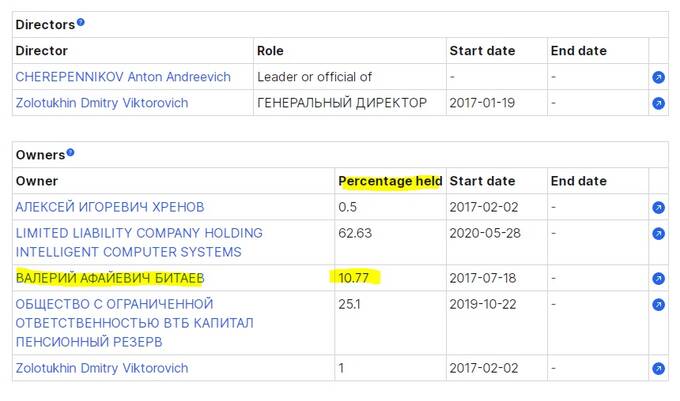Viewport: 680px width, 401px height.
Task: Open highlighted ВАЛЕРИЙ АФАЙЕВИЧ БИТАЕВ link
Action: (110, 278)
